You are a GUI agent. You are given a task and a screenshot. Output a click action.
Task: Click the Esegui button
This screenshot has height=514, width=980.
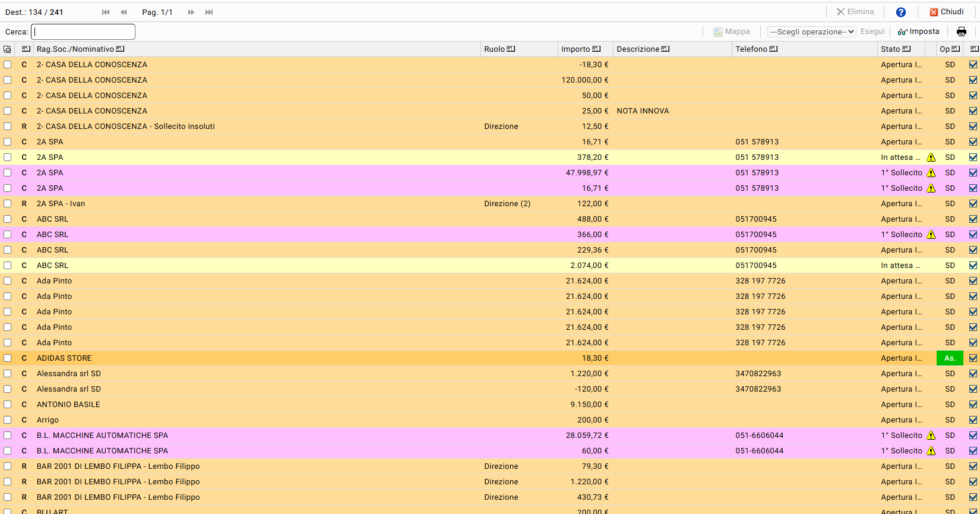(872, 31)
